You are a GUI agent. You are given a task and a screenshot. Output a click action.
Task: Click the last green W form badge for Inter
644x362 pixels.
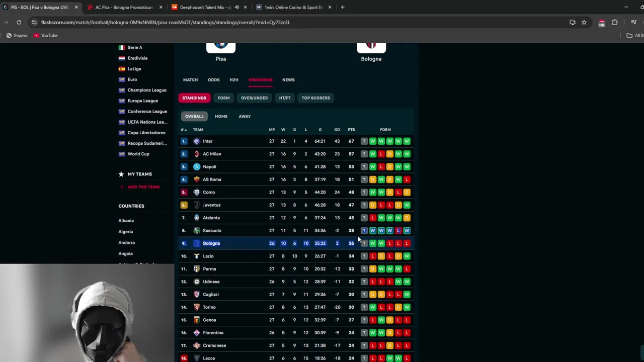(407, 141)
